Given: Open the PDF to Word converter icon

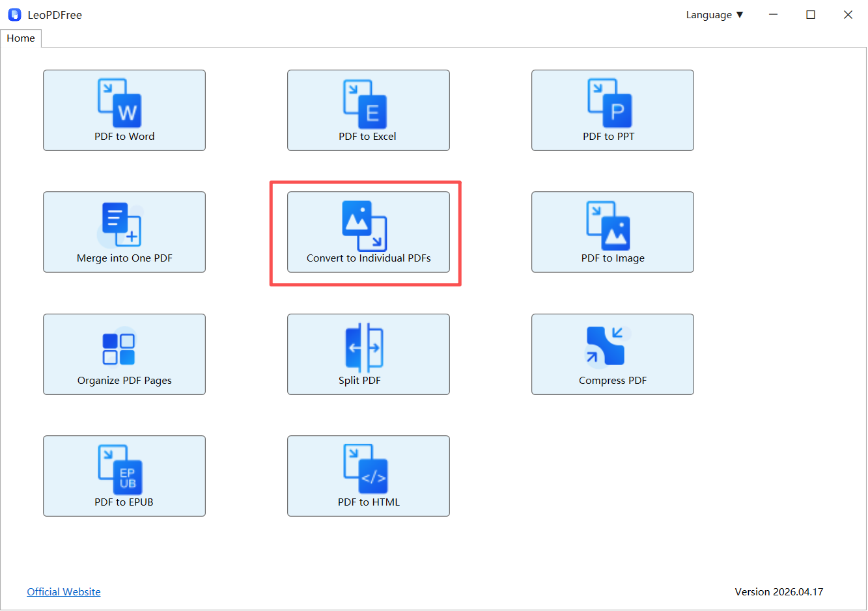Looking at the screenshot, I should pos(120,103).
